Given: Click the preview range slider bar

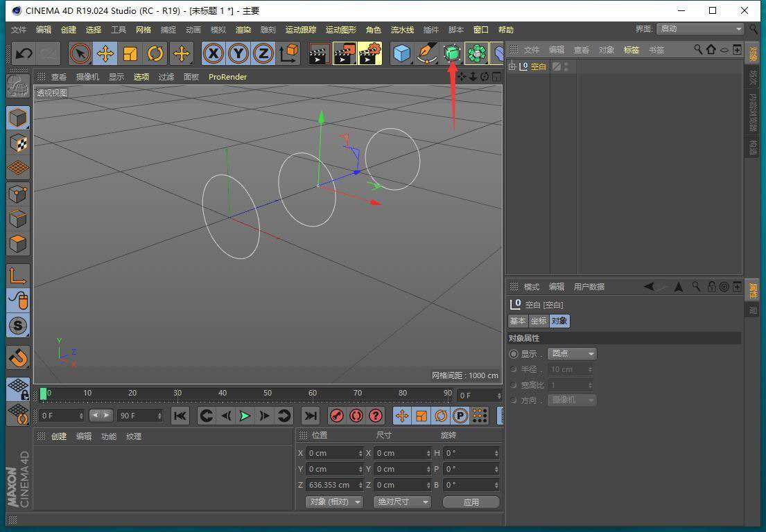Looking at the screenshot, I should click(x=101, y=416).
